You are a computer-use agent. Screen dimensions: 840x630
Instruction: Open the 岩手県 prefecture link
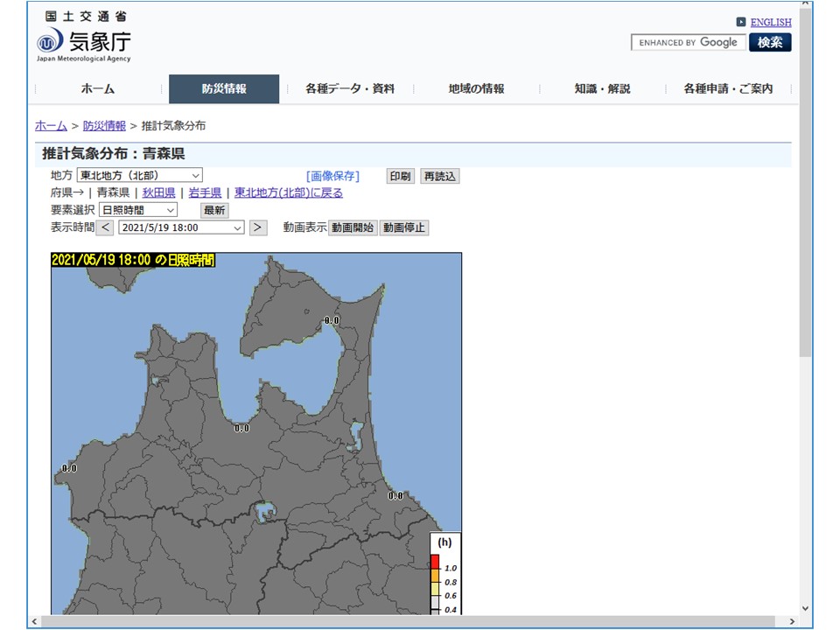pos(205,192)
